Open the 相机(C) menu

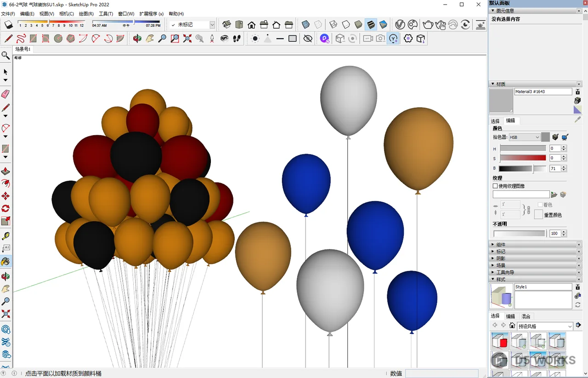(x=67, y=14)
